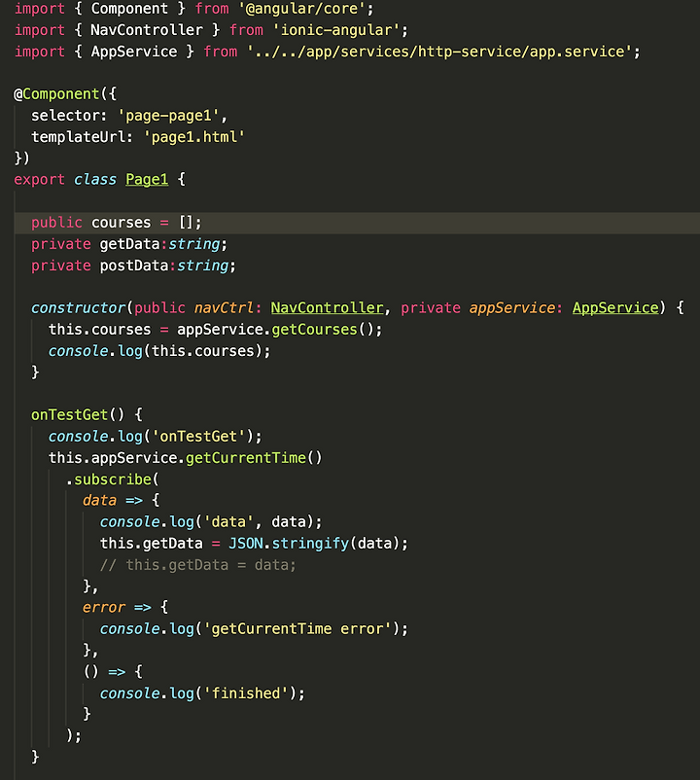The image size is (700, 780).
Task: Click the 'ionic-angular' import string
Action: (336, 30)
